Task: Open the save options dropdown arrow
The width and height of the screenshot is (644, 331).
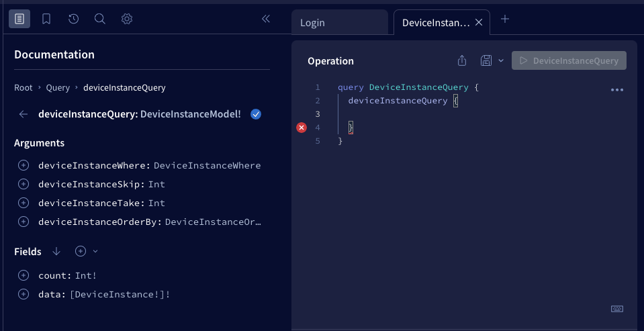Action: pos(501,61)
